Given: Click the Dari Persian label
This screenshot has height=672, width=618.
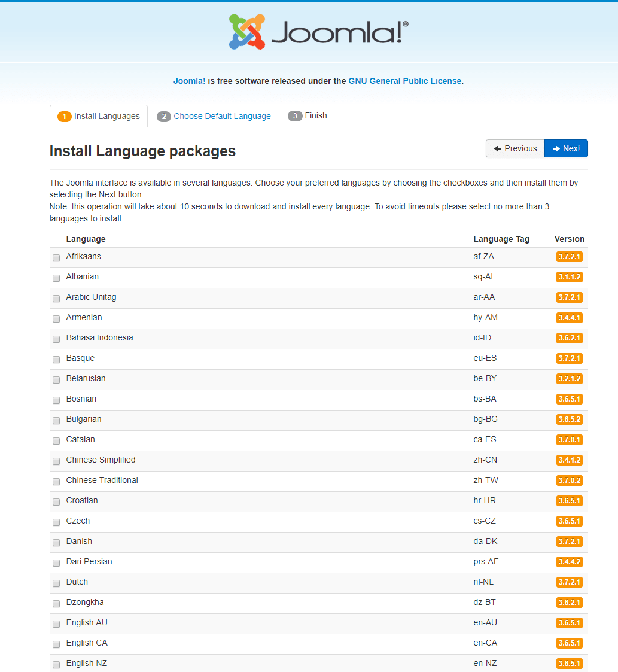Looking at the screenshot, I should [x=89, y=561].
